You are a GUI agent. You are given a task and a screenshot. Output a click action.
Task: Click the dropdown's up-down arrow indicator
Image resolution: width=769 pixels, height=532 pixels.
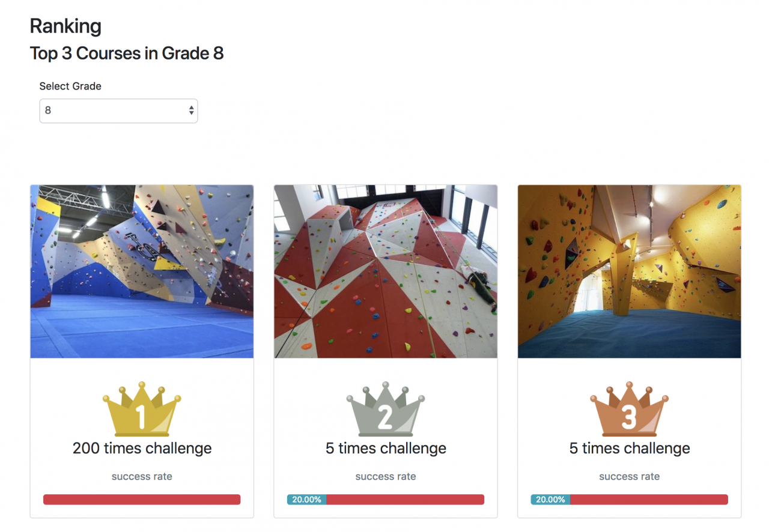(191, 110)
